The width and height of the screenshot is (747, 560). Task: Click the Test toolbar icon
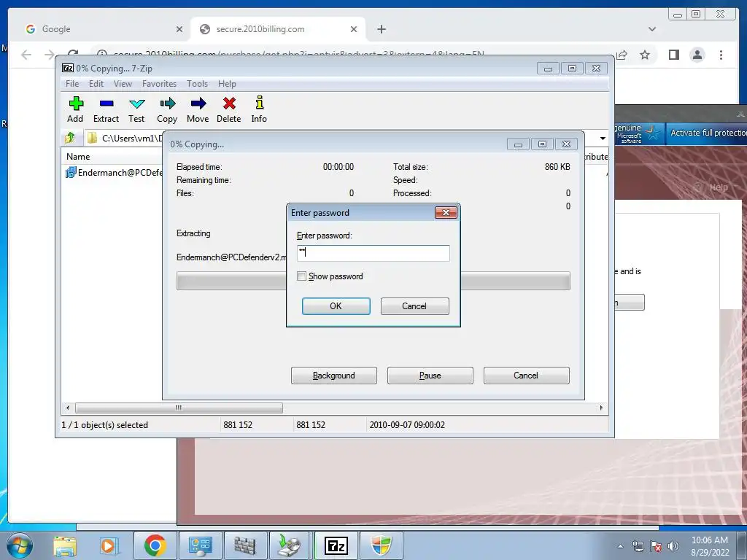point(136,109)
